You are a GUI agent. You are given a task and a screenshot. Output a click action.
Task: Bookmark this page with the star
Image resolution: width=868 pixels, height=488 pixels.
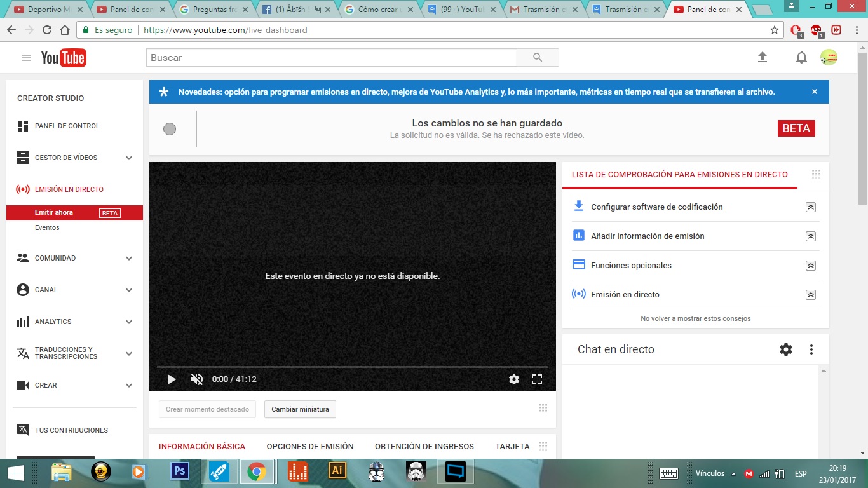(x=775, y=30)
